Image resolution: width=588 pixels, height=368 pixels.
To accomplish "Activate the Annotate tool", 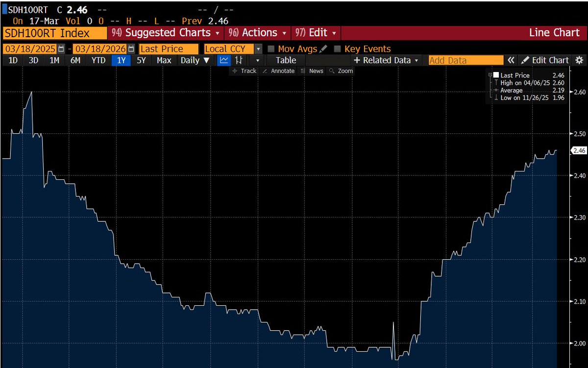I will coord(278,71).
